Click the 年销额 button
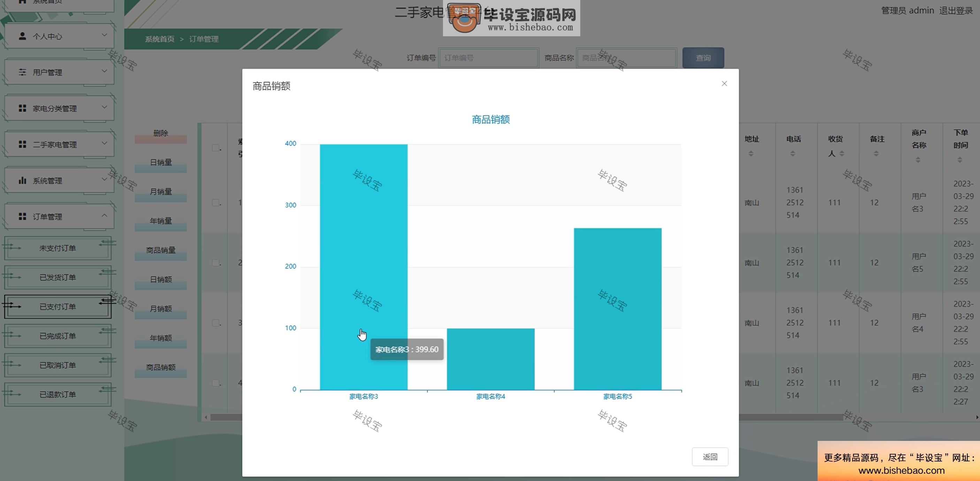 point(161,339)
